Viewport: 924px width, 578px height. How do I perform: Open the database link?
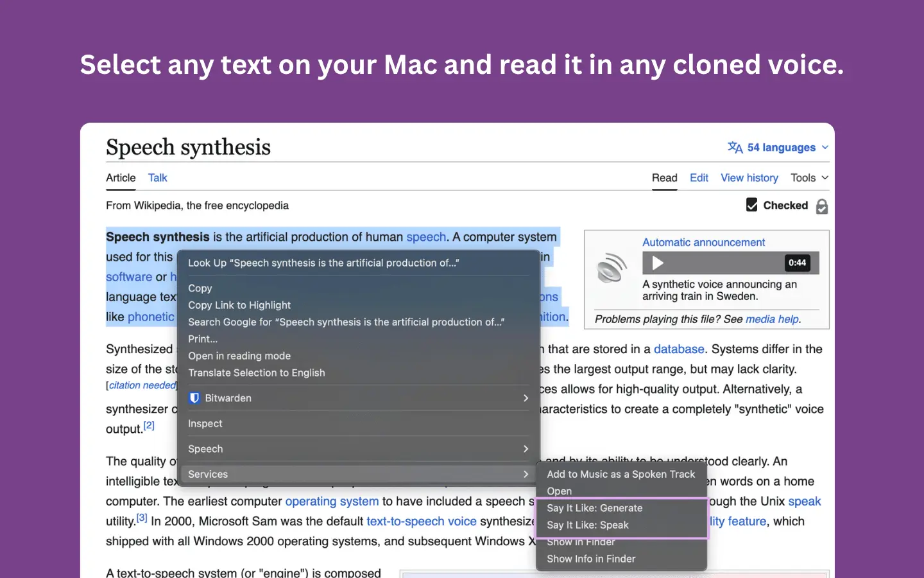click(x=679, y=349)
